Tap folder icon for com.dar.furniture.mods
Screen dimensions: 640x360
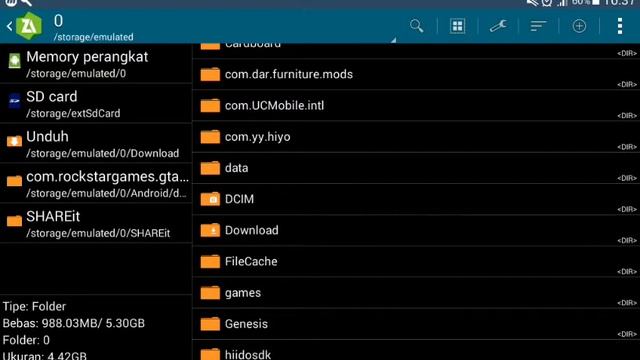[x=210, y=74]
